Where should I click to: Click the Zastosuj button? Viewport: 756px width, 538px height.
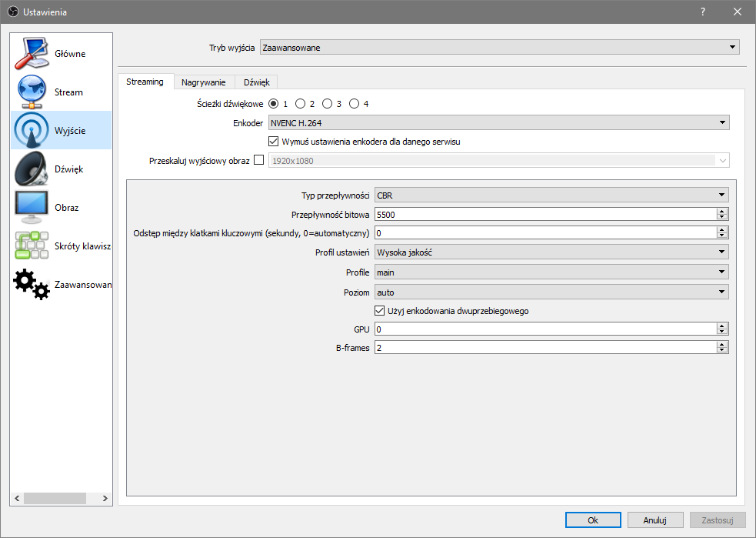click(718, 520)
